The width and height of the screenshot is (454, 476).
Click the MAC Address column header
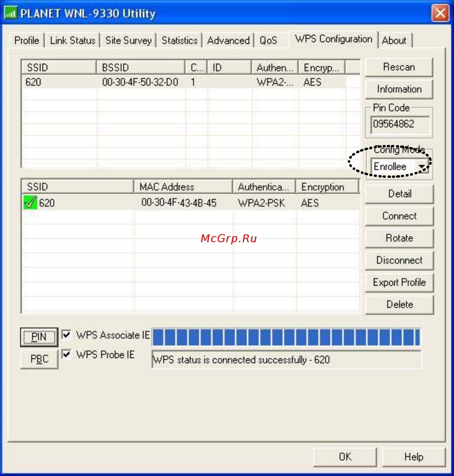click(183, 187)
